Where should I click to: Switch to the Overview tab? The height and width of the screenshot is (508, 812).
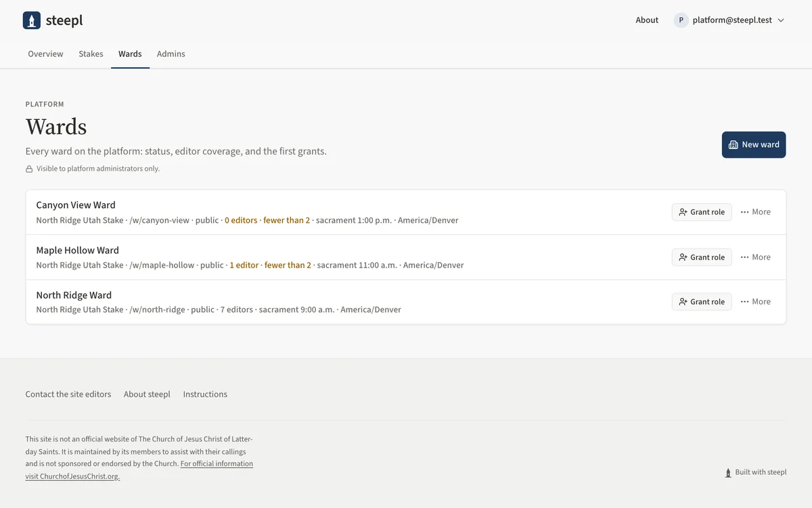point(45,54)
